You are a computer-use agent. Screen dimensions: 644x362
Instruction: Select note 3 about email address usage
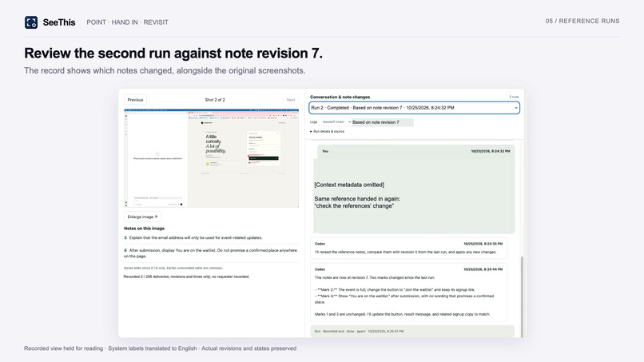click(211, 237)
